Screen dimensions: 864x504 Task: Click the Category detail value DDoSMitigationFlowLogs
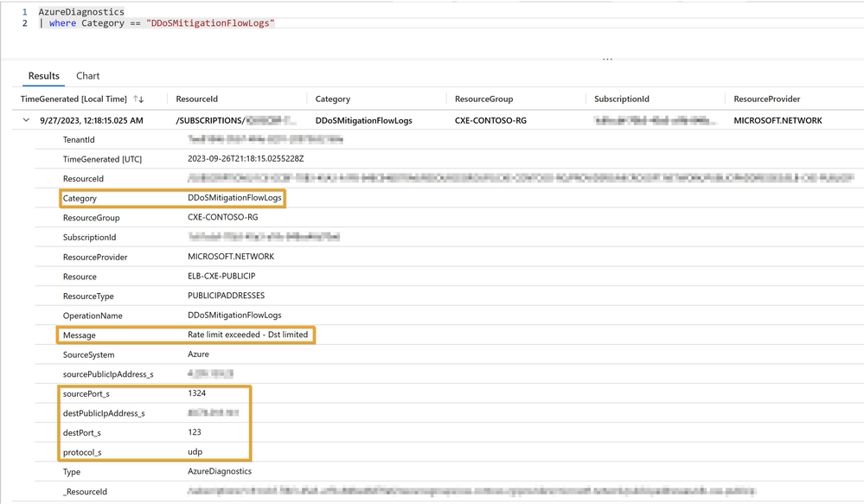[x=234, y=198]
